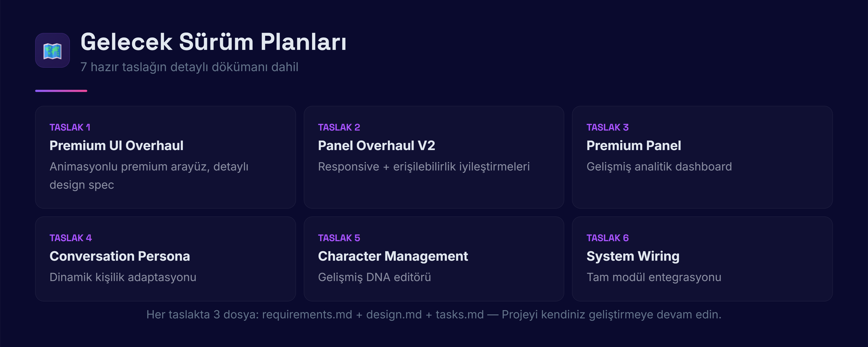
Task: Select the Panel Overhaul V2 card
Action: pyautogui.click(x=434, y=157)
